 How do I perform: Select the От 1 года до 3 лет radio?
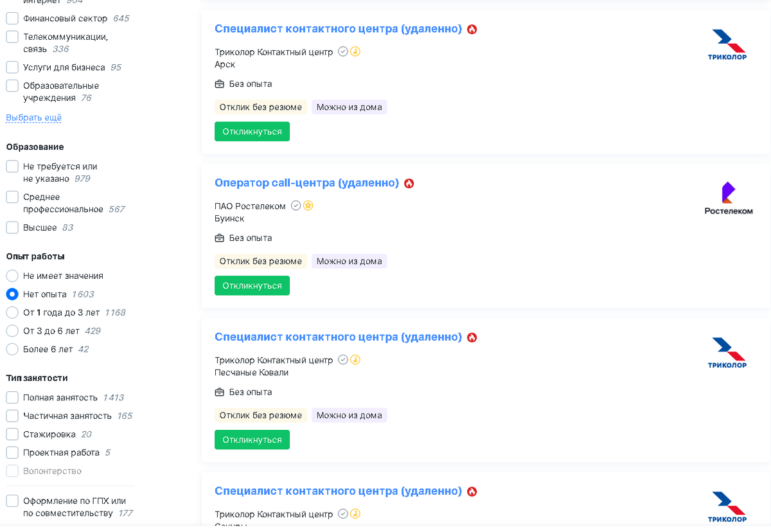pyautogui.click(x=12, y=313)
